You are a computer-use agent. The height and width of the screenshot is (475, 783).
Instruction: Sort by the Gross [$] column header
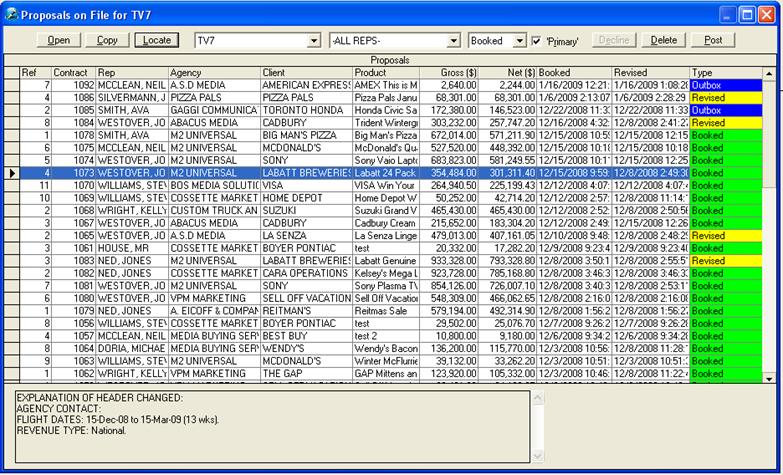point(449,73)
